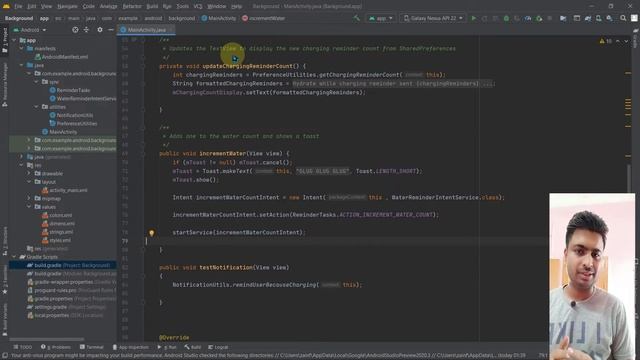Open the Problems tool window
The width and height of the screenshot is (640, 360).
tap(56, 347)
